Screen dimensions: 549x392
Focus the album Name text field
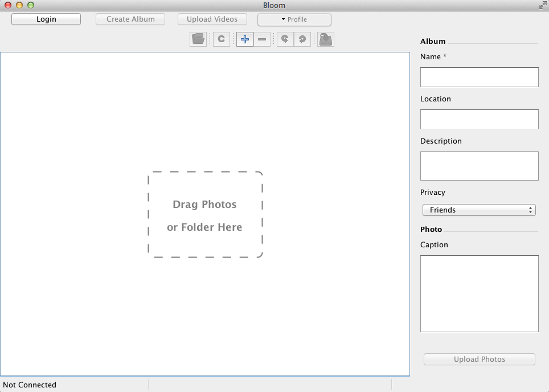pyautogui.click(x=479, y=77)
